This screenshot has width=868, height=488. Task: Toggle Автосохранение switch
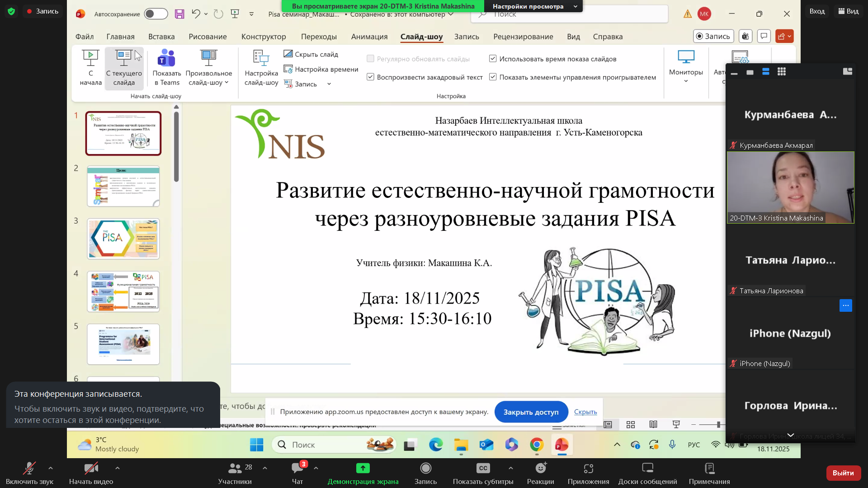coord(156,14)
